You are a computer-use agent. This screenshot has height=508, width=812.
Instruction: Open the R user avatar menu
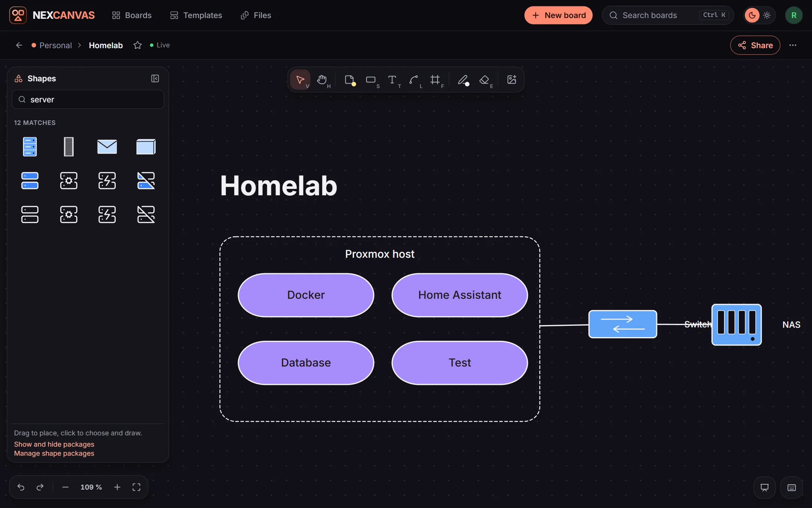pos(794,15)
